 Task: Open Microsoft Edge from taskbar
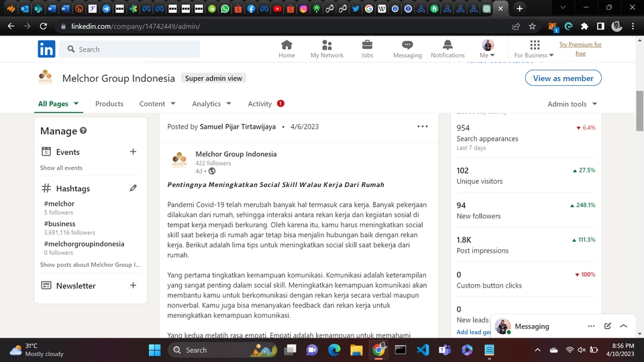[x=334, y=350]
